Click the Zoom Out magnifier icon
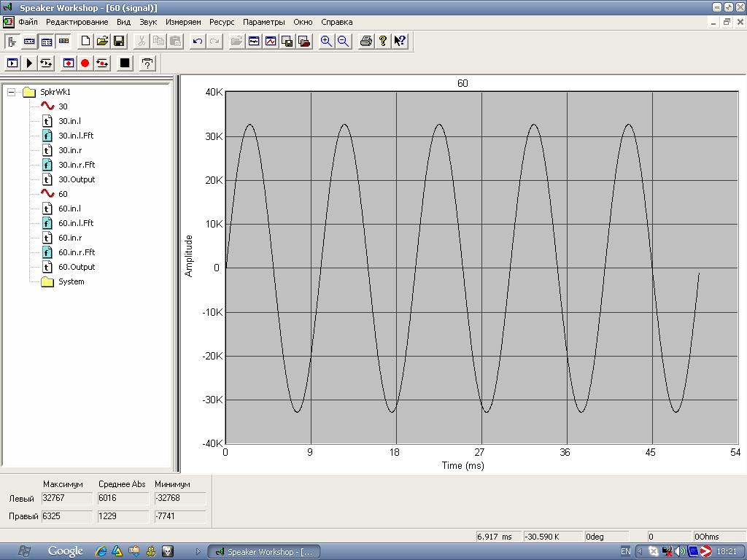 click(x=343, y=42)
